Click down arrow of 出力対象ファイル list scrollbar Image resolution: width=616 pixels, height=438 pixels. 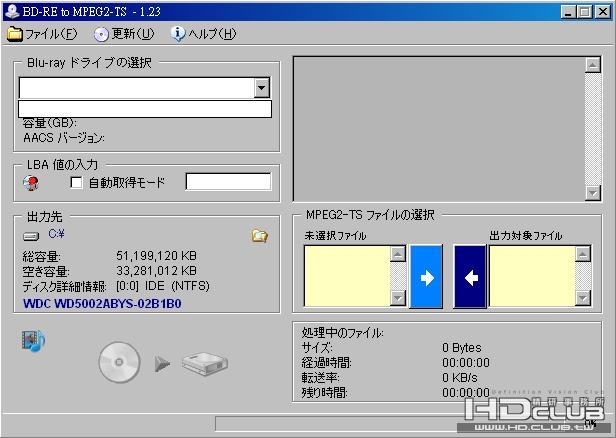click(x=583, y=298)
